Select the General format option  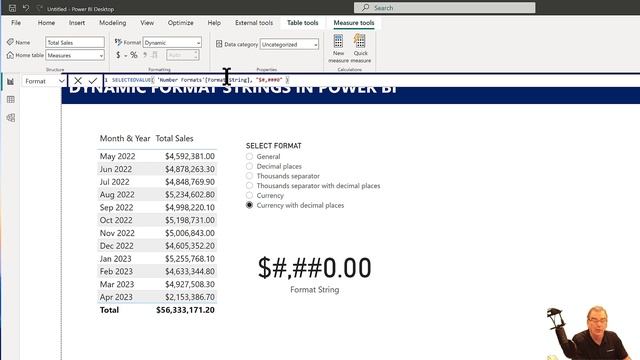[x=249, y=156]
